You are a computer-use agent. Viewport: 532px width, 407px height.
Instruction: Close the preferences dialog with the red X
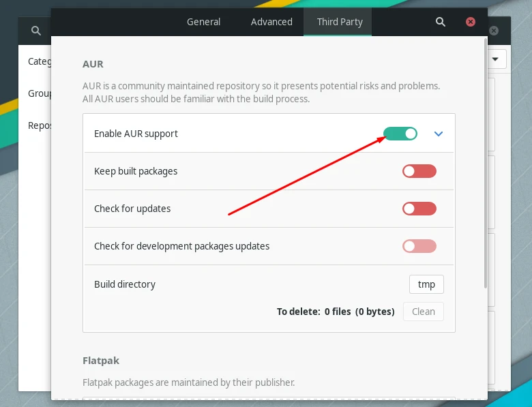tap(470, 22)
